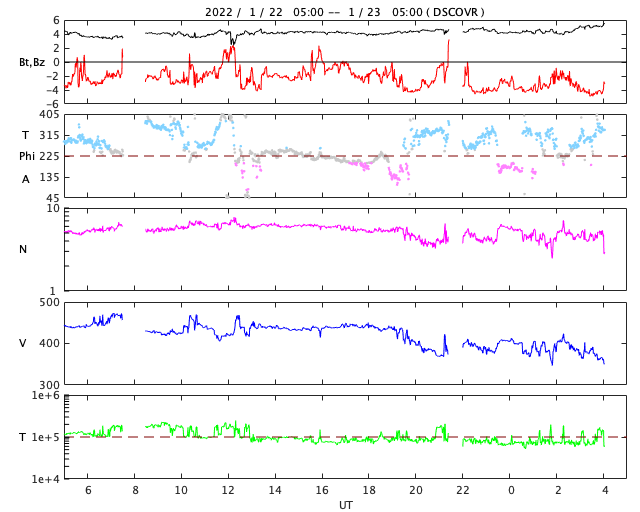Click the '1e+6' temperature tick label
This screenshot has height=512, width=640.
(x=46, y=395)
